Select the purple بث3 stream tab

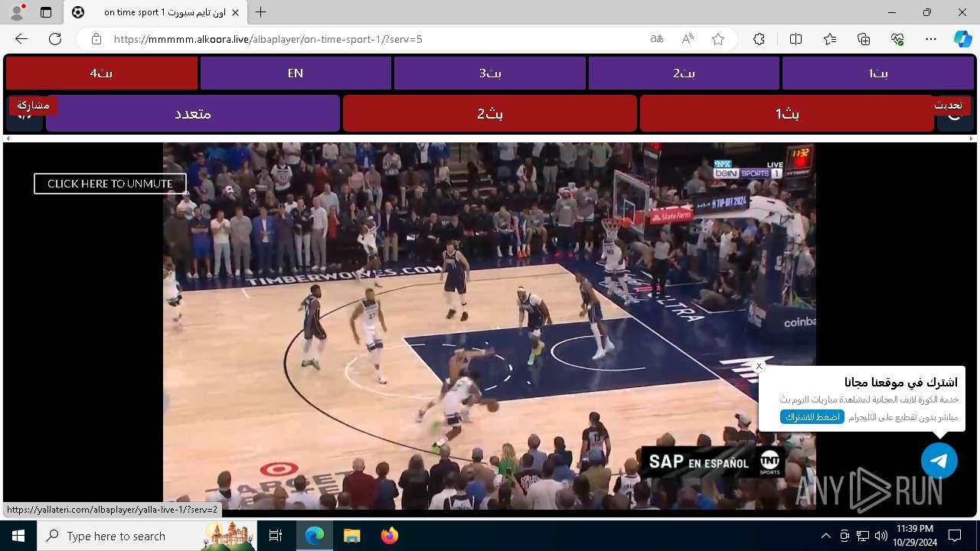tap(490, 73)
